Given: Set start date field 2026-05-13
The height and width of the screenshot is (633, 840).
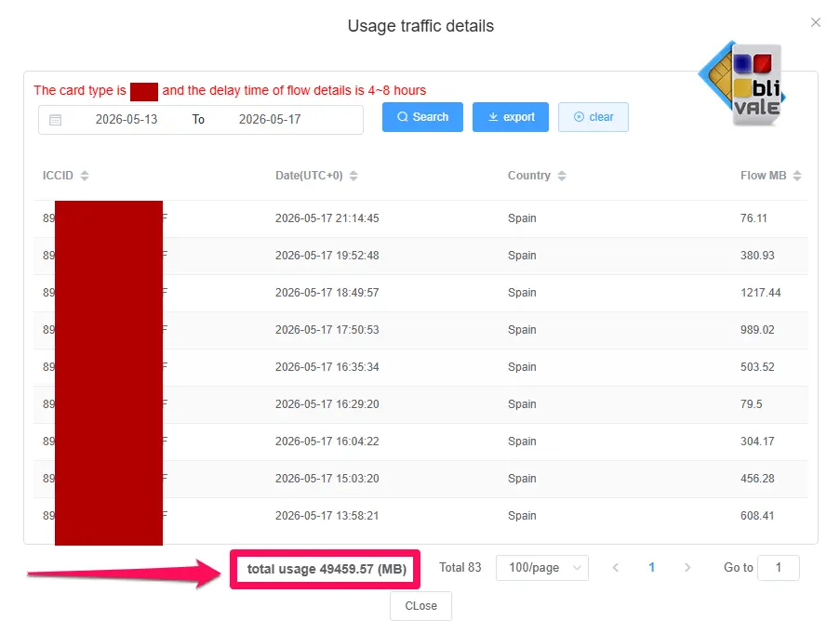Looking at the screenshot, I should click(x=127, y=119).
